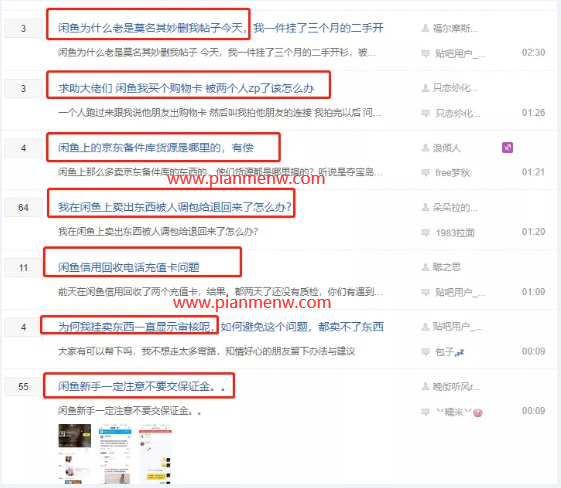Click last reply time 01:09

(x=533, y=292)
